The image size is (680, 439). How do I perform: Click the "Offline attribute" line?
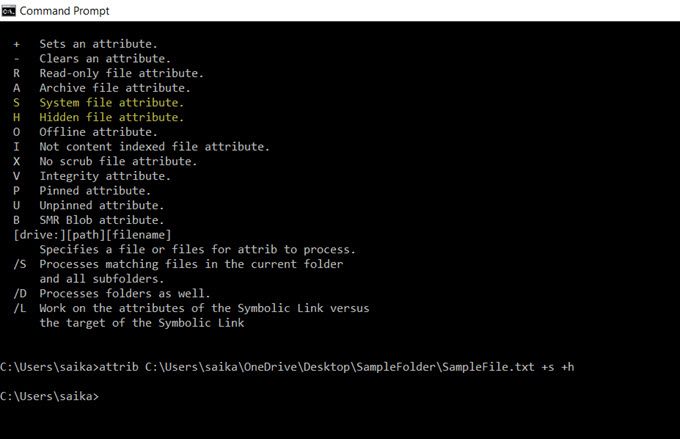coord(98,132)
